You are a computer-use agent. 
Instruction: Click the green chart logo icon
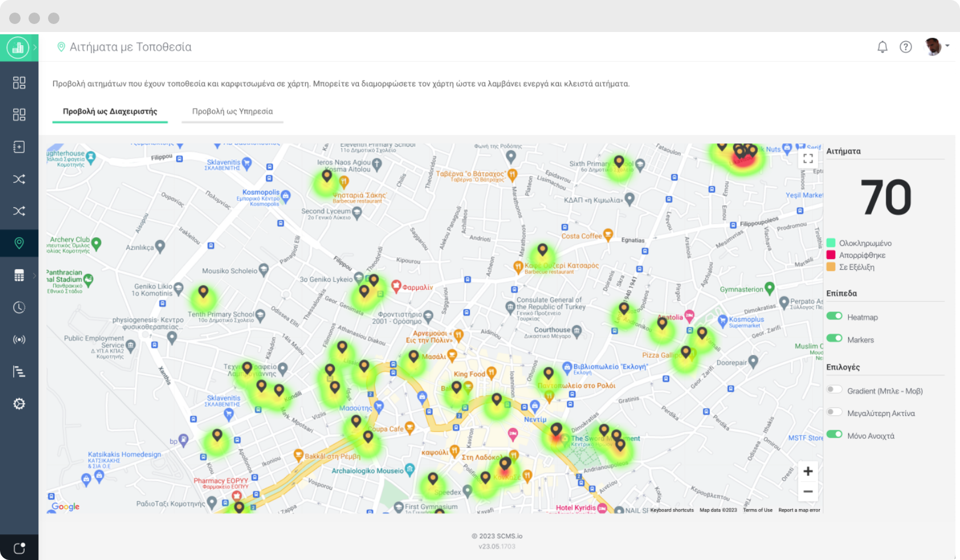(x=18, y=47)
